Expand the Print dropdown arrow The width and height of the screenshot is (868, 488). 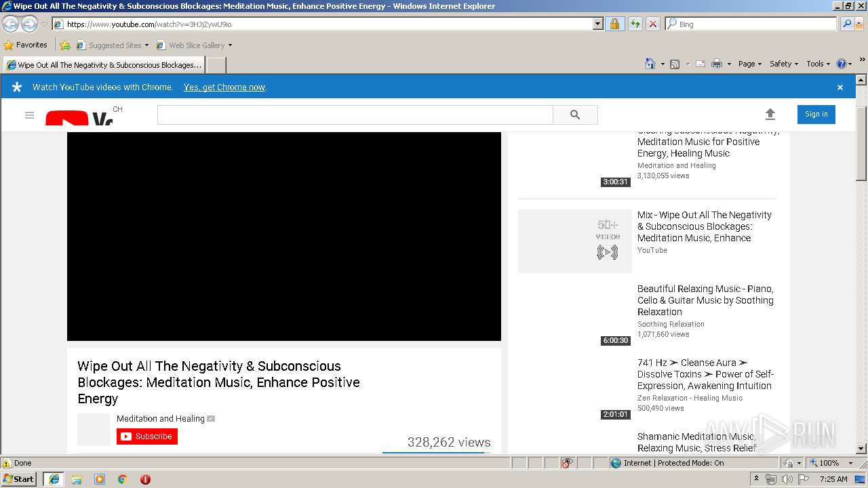(x=729, y=64)
